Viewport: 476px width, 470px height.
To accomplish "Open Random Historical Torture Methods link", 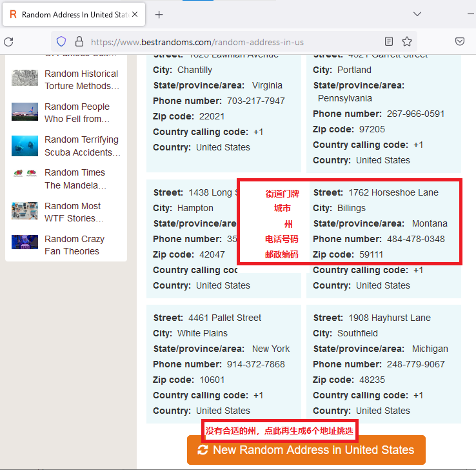I will point(81,80).
